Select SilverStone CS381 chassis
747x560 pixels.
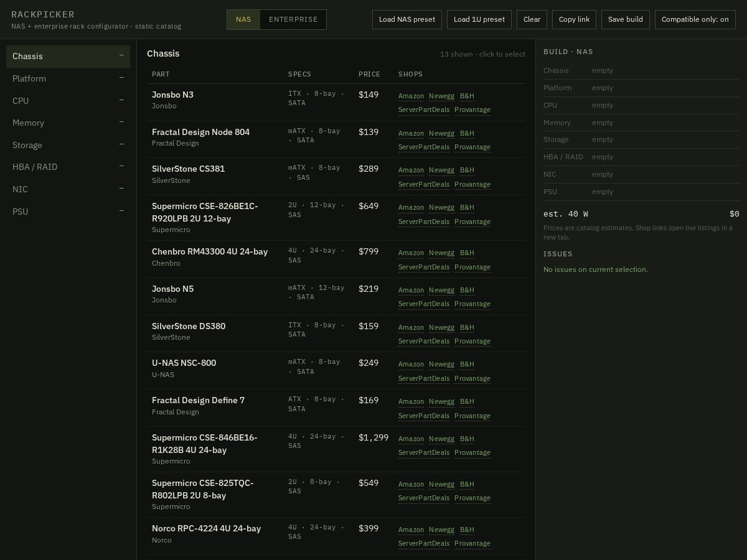(336, 176)
